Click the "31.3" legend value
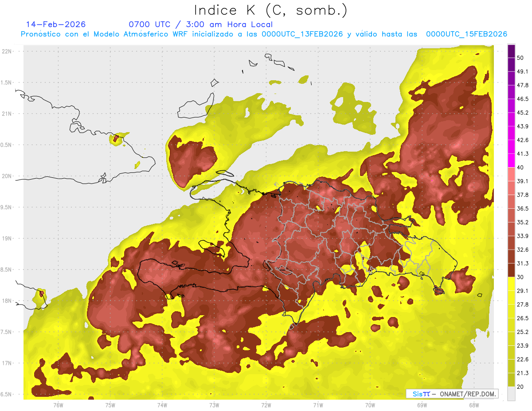The width and height of the screenshot is (532, 411). click(x=523, y=263)
